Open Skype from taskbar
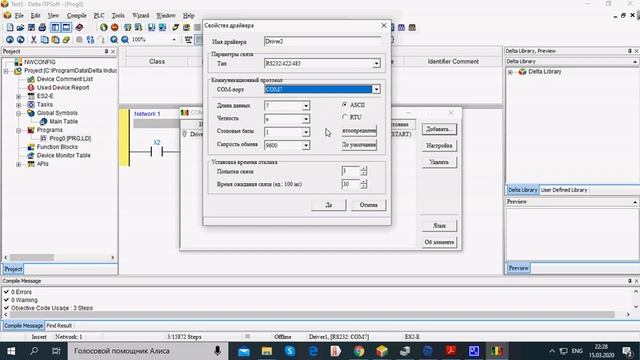Viewport: 640px width, 360px height. 290,351
